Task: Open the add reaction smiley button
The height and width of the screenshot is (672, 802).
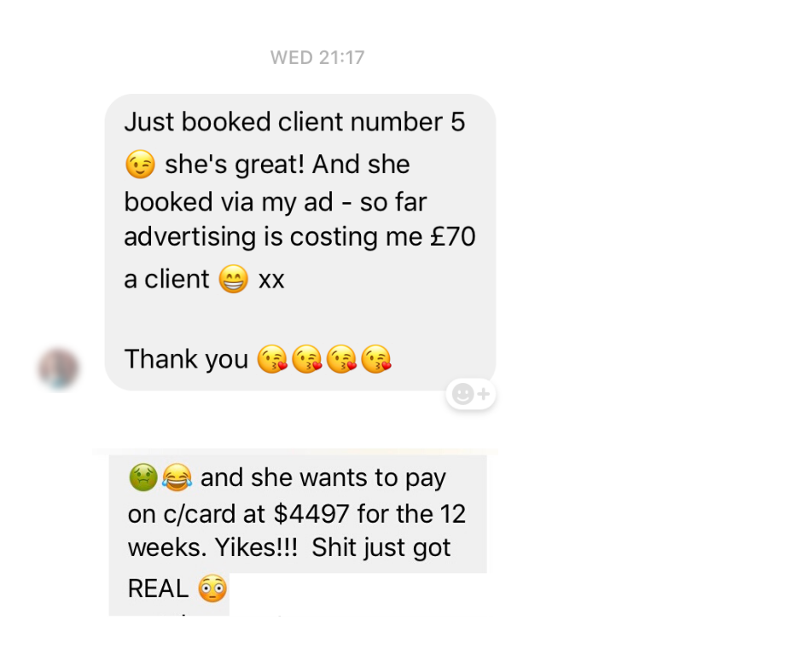Action: 471,394
